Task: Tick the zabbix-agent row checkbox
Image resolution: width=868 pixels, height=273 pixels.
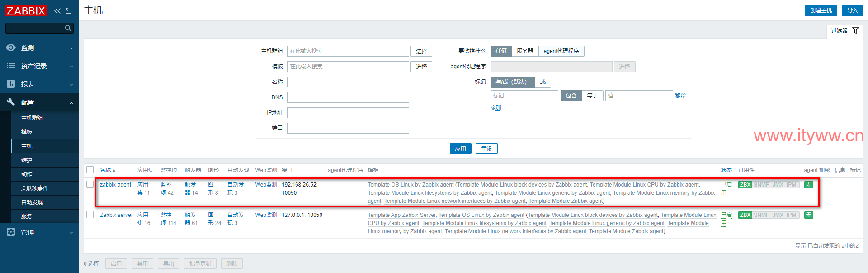Action: [90, 184]
